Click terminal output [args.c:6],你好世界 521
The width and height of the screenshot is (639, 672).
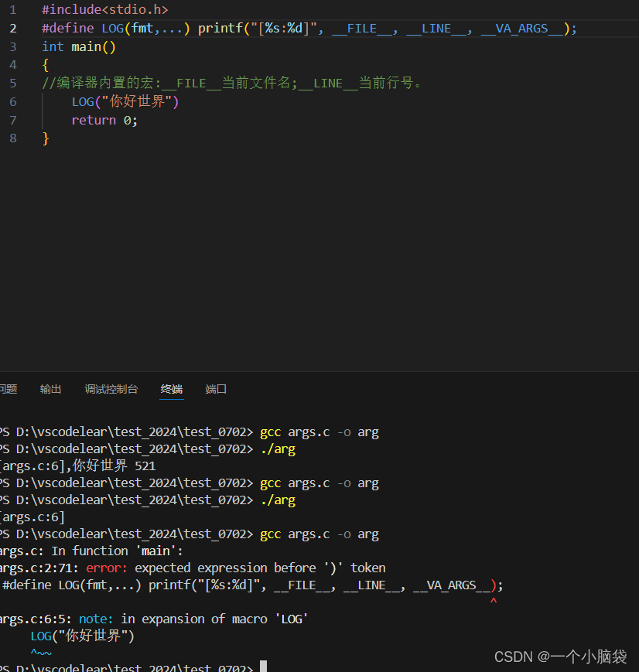click(x=77, y=466)
